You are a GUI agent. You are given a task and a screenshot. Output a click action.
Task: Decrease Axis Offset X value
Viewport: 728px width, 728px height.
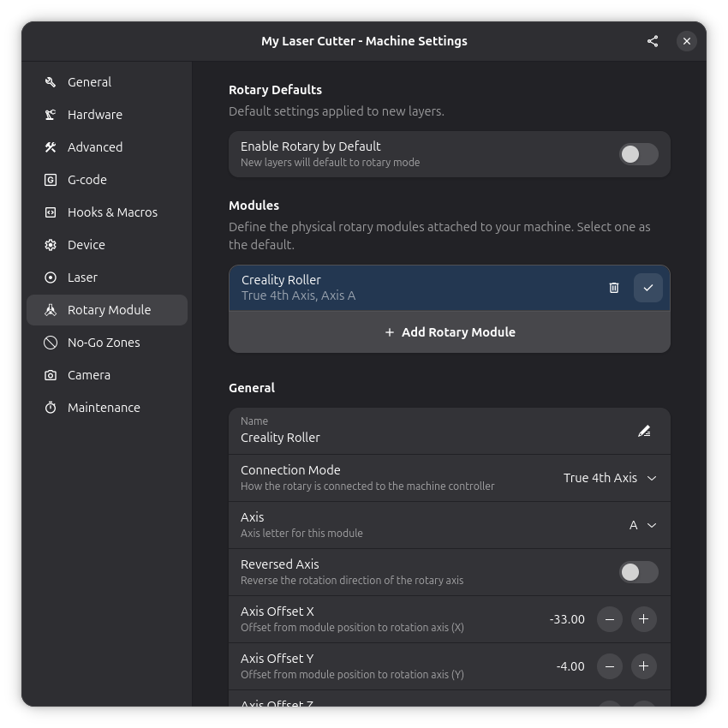point(610,619)
